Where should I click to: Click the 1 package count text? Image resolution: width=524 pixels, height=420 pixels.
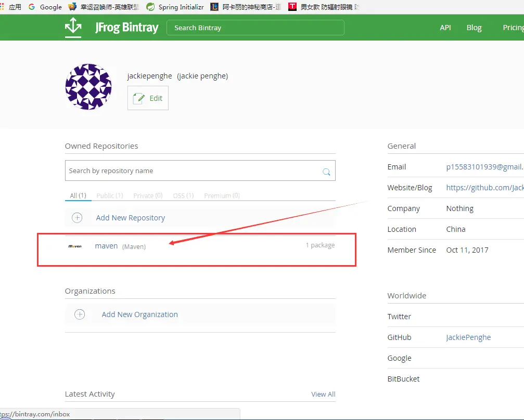tap(320, 245)
